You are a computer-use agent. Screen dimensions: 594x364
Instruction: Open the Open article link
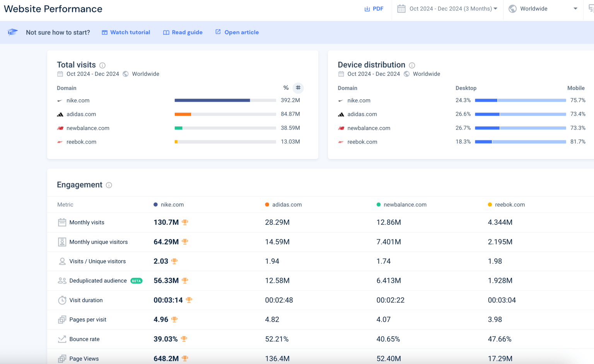coord(237,32)
